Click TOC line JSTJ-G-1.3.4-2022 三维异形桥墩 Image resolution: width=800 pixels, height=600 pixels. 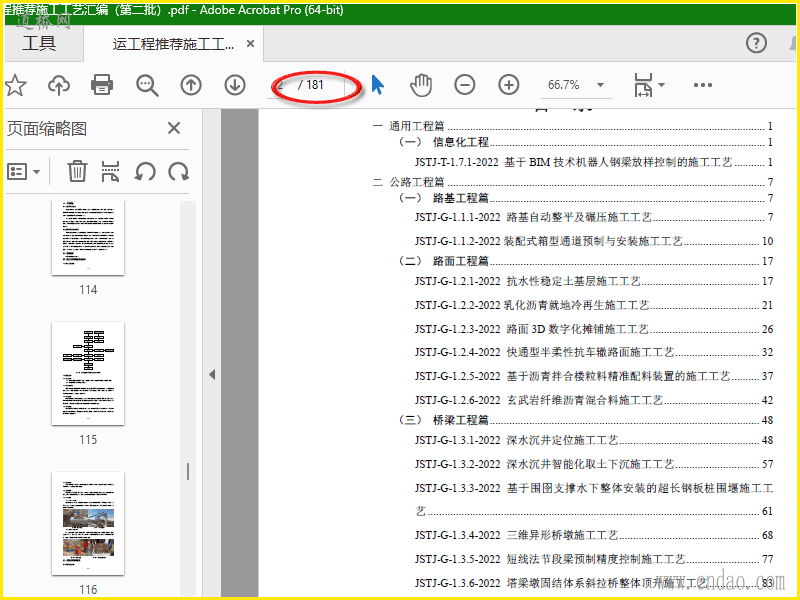pyautogui.click(x=594, y=535)
